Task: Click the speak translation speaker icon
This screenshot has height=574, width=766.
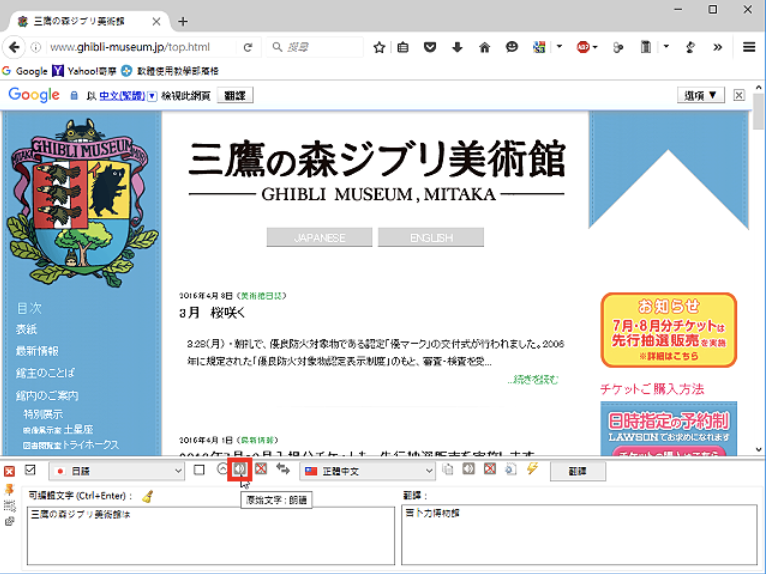Action: click(468, 469)
